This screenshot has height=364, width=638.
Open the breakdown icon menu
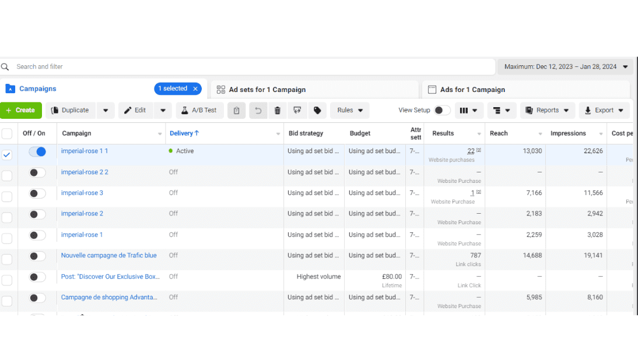502,111
